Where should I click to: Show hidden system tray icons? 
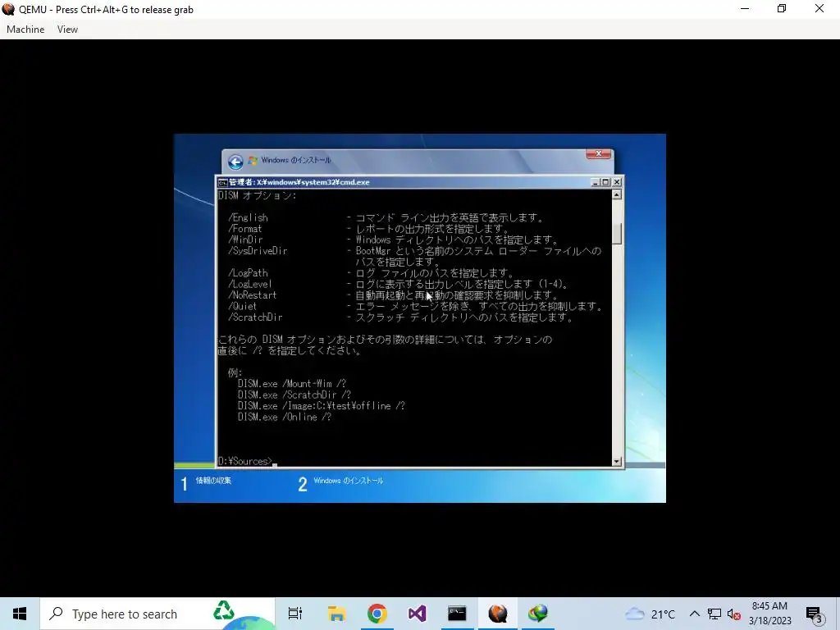coord(694,614)
